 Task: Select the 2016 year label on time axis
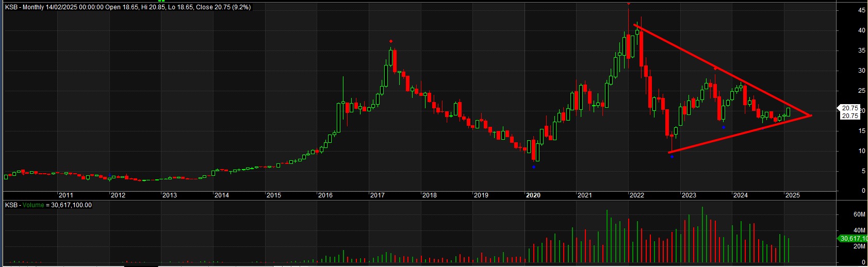325,195
